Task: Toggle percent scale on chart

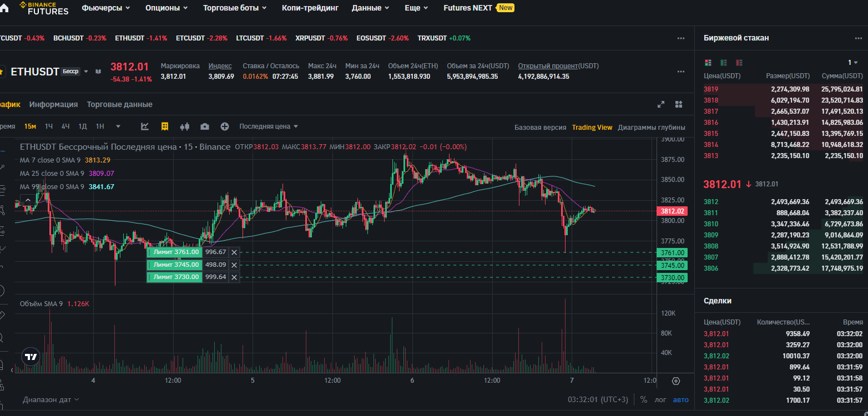Action: pos(644,399)
